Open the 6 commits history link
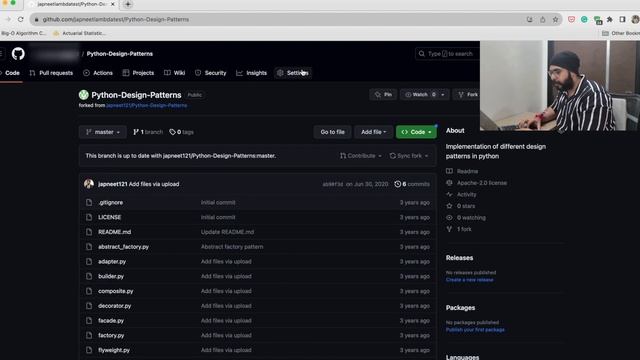This screenshot has height=360, width=640. click(x=412, y=184)
